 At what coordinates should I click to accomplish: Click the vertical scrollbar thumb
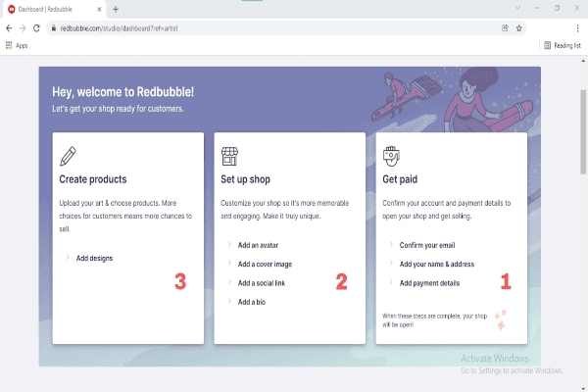pyautogui.click(x=583, y=131)
